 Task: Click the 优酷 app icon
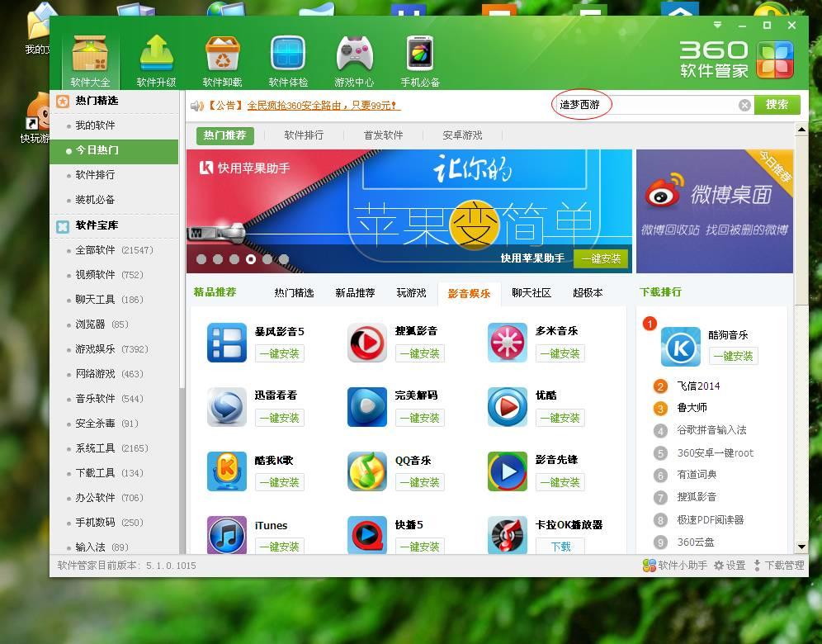click(x=507, y=407)
